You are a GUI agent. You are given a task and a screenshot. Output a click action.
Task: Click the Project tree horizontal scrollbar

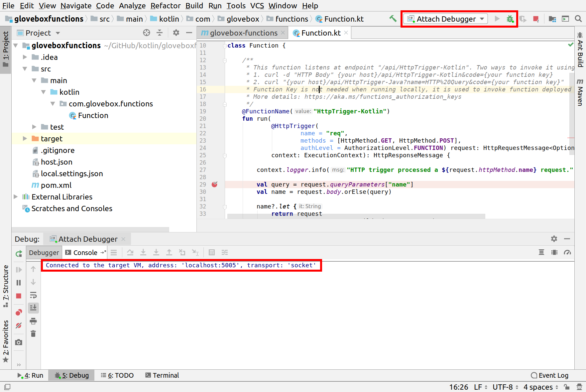90,229
